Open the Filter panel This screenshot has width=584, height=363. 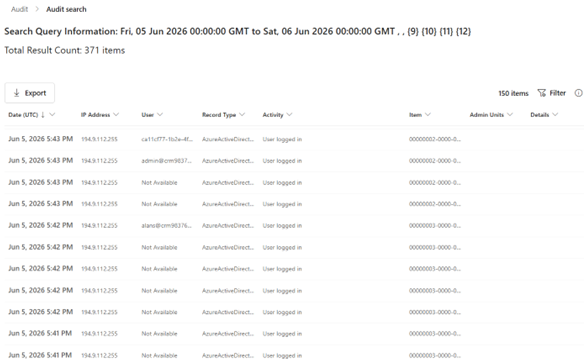(552, 93)
